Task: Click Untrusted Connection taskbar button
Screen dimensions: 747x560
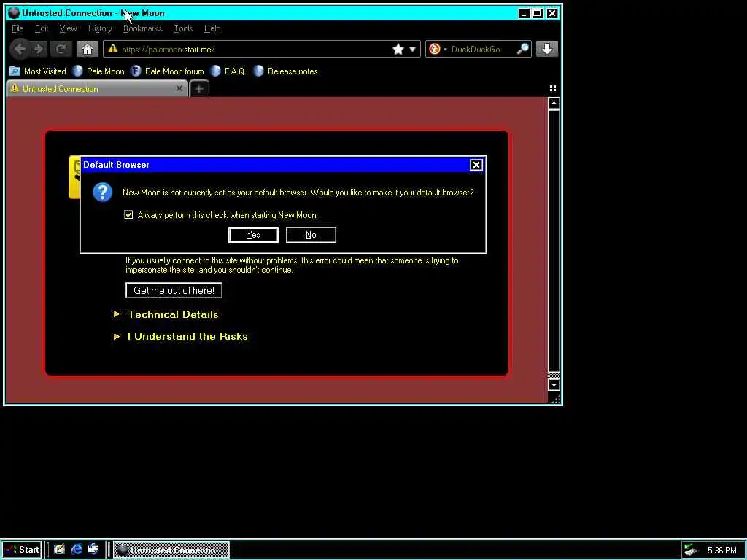Action: pyautogui.click(x=171, y=550)
